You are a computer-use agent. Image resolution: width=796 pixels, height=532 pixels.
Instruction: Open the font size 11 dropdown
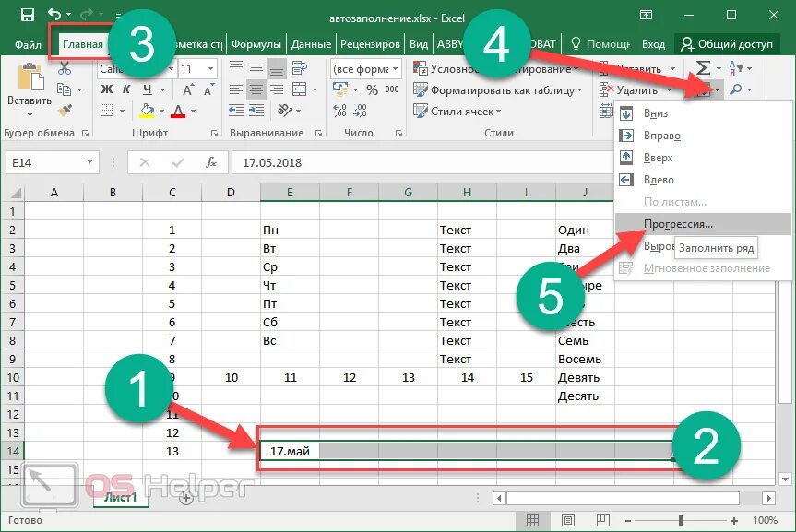210,68
